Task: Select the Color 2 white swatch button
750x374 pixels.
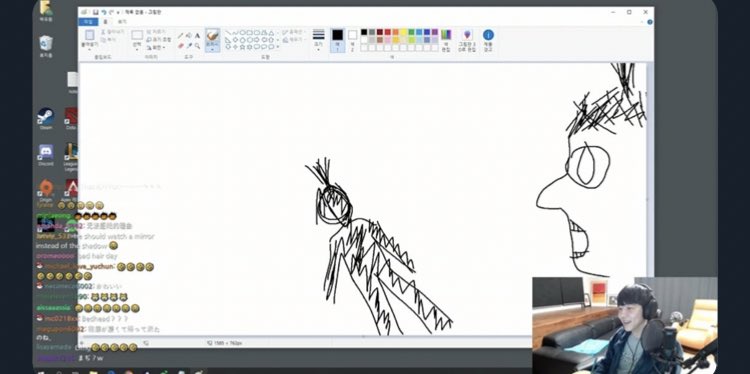Action: [x=353, y=39]
